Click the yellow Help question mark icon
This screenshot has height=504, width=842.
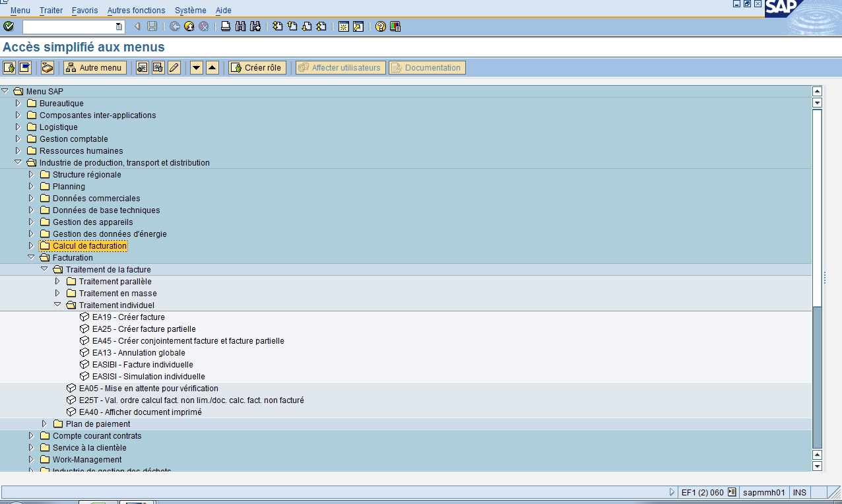click(381, 26)
